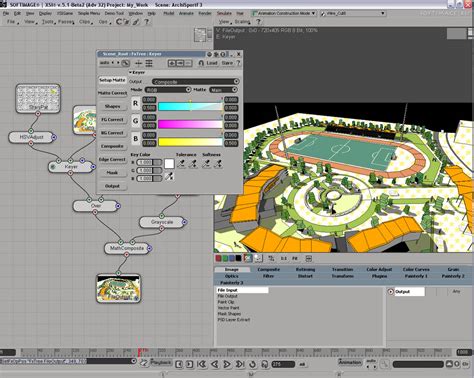The height and width of the screenshot is (378, 474).
Task: Click the Edge Correct button
Action: pyautogui.click(x=112, y=159)
